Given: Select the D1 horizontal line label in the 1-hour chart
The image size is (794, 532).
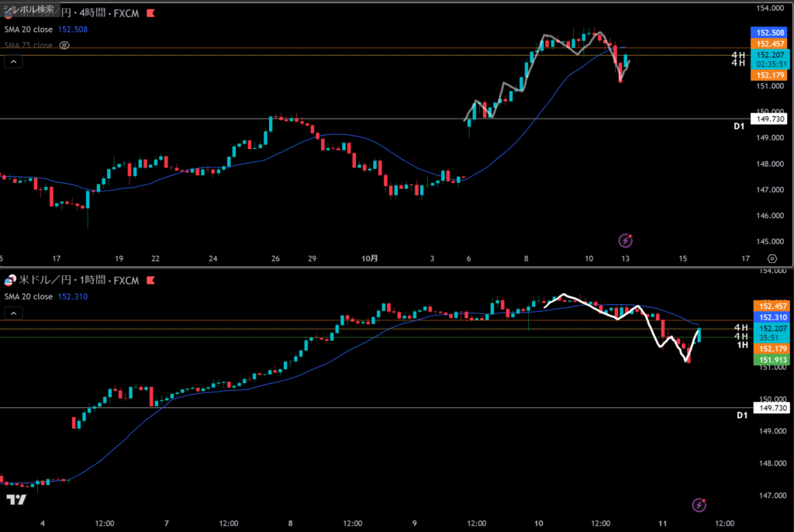Looking at the screenshot, I should coord(740,416).
